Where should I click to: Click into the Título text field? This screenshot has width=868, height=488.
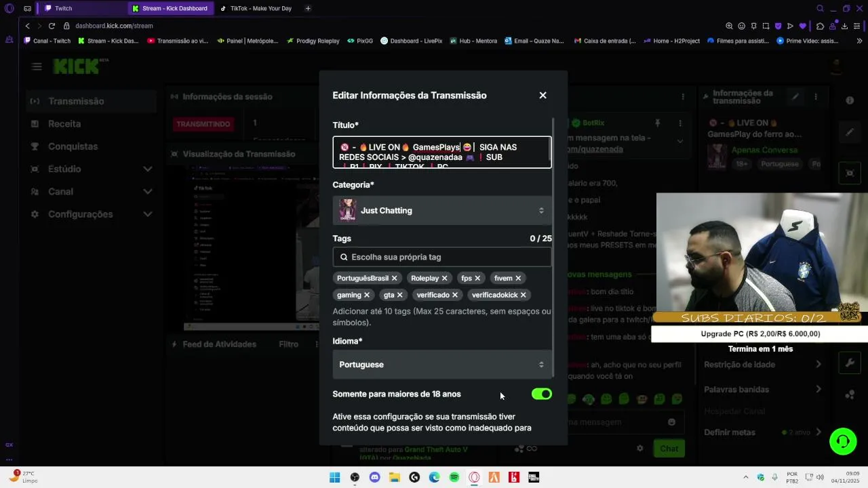pos(442,152)
